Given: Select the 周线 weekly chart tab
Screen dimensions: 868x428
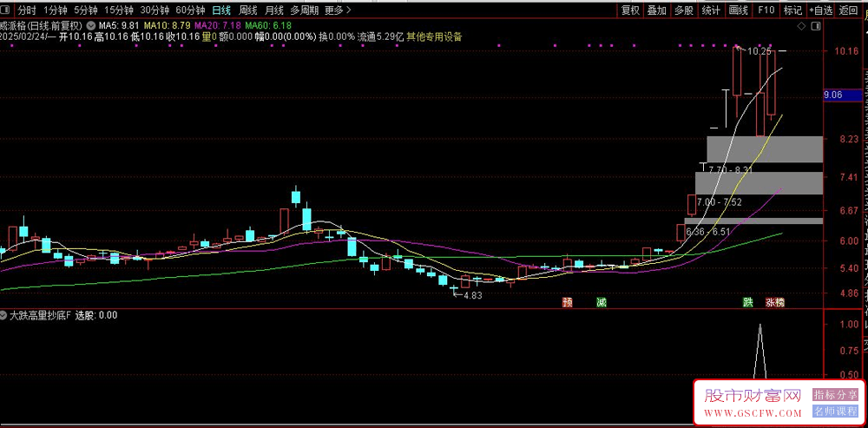Looking at the screenshot, I should point(248,10).
